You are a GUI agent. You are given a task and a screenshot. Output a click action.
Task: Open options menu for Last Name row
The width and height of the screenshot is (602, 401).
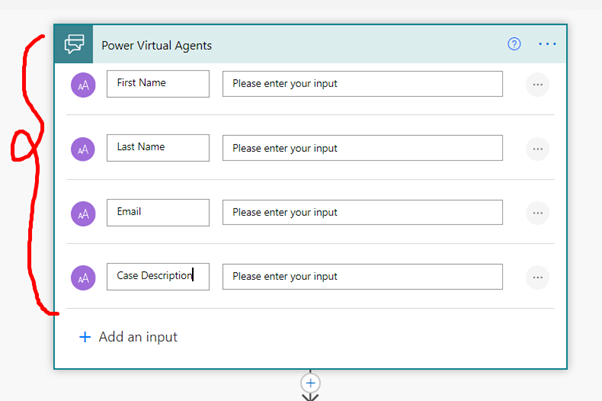tap(538, 149)
